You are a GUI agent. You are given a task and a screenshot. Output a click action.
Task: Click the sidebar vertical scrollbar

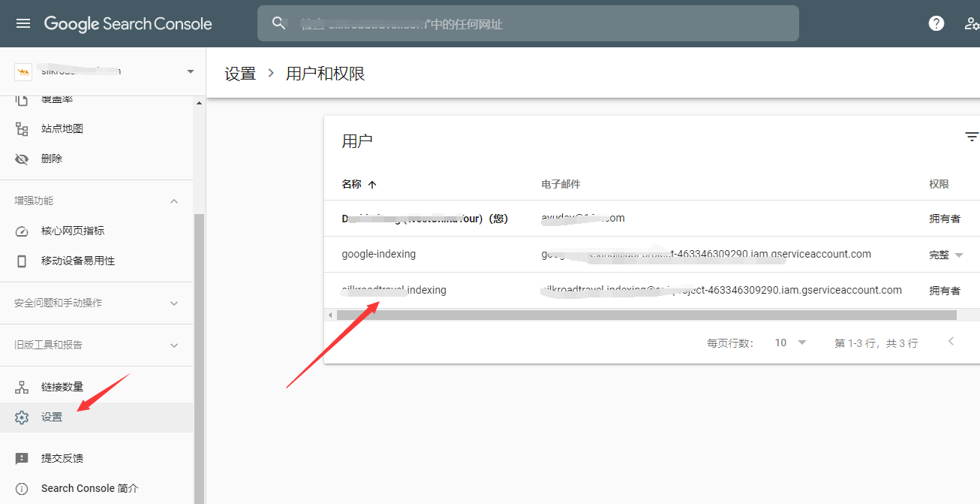pyautogui.click(x=198, y=359)
